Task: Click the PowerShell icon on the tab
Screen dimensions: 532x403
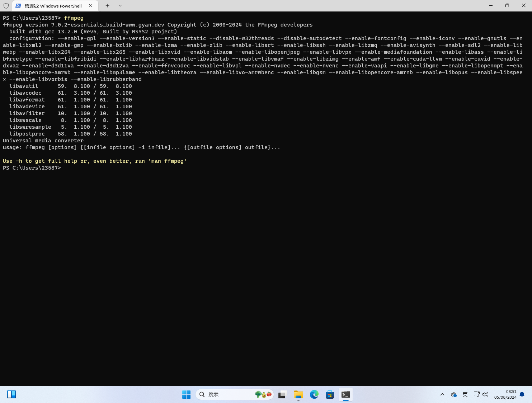Action: [18, 6]
